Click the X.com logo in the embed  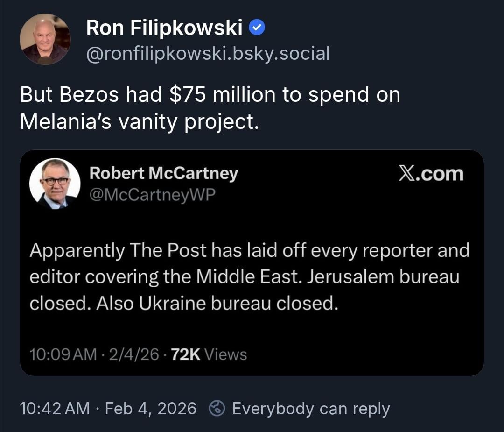(431, 174)
